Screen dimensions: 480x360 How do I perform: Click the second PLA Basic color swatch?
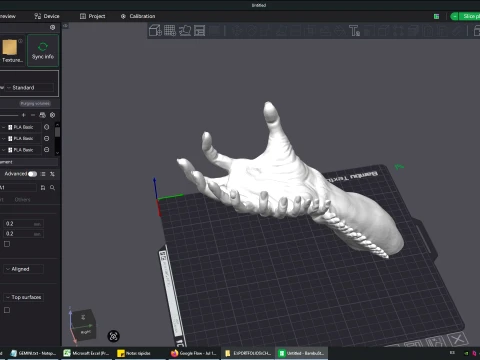click(x=10, y=138)
